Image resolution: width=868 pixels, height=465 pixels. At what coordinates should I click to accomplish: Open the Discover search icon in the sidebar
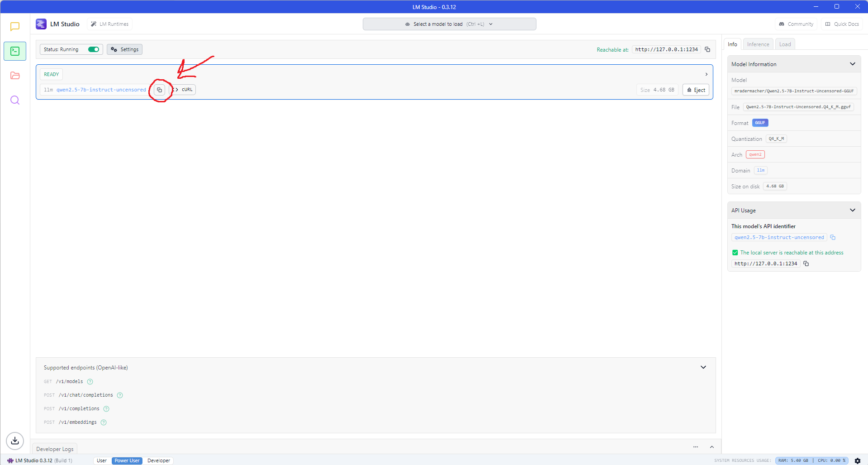click(x=15, y=100)
